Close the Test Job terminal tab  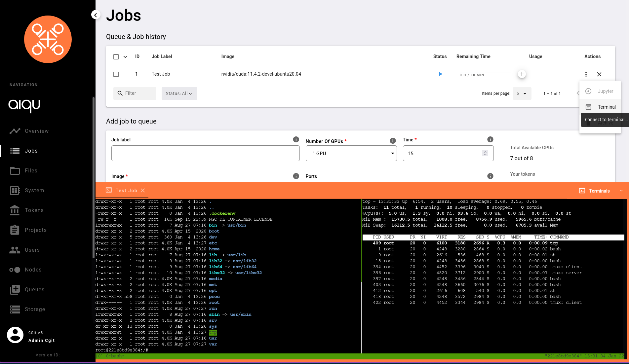[x=143, y=191]
